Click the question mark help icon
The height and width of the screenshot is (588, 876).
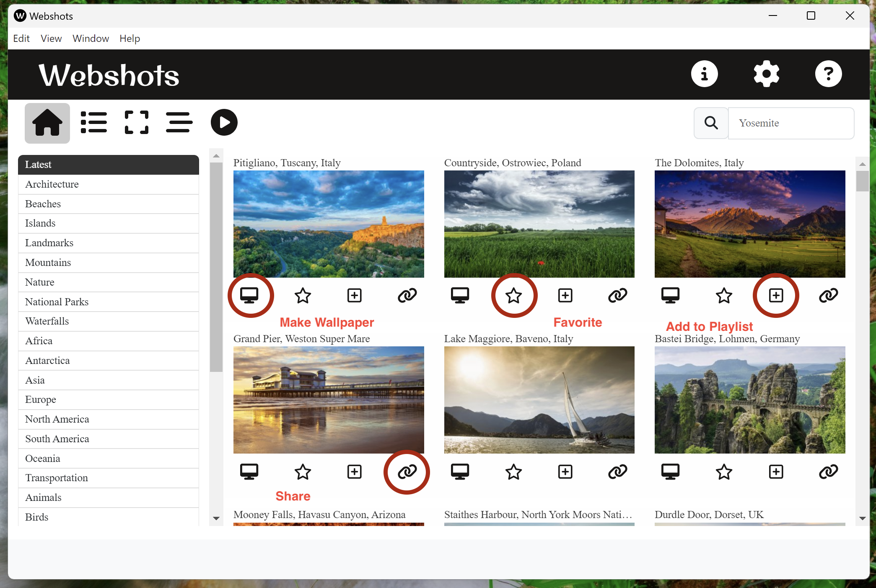tap(828, 74)
